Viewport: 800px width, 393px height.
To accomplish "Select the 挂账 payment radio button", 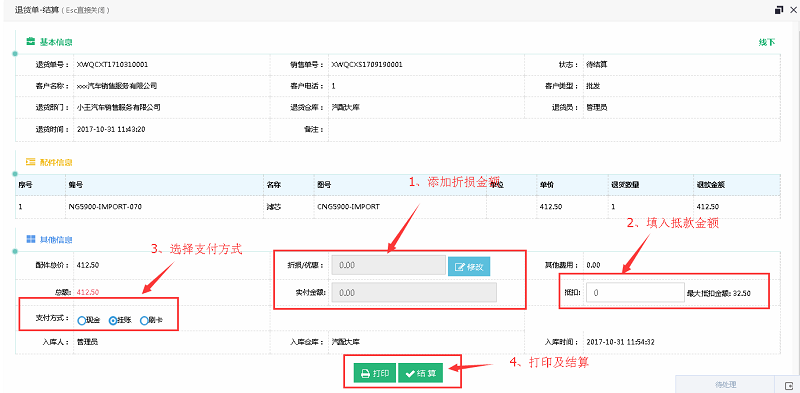I will [113, 321].
